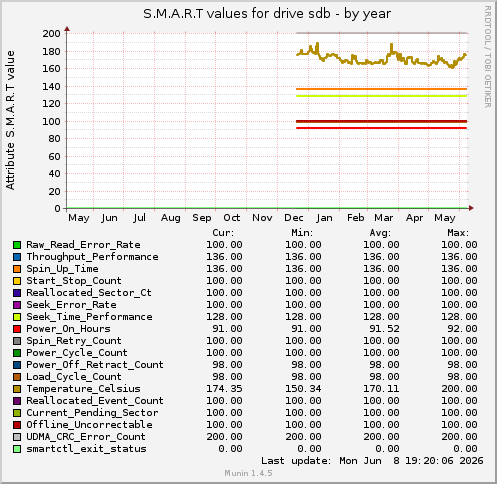Click the Current_Pending_Sector label
This screenshot has height=484, width=497.
tap(92, 413)
